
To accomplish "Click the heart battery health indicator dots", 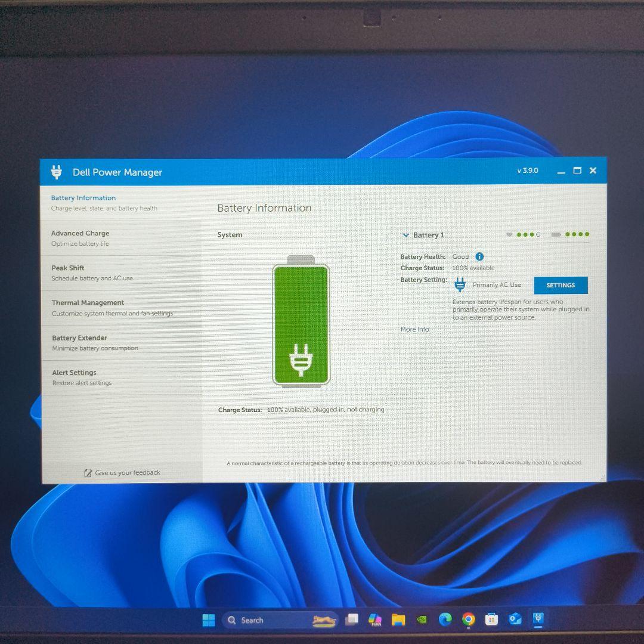I will (527, 234).
